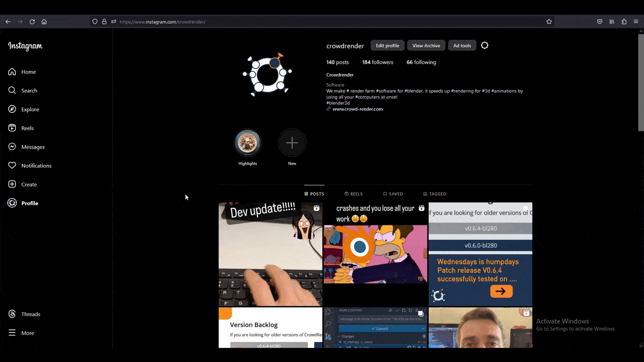The image size is (644, 362).
Task: Reload the page with refresh icon
Action: click(32, 22)
